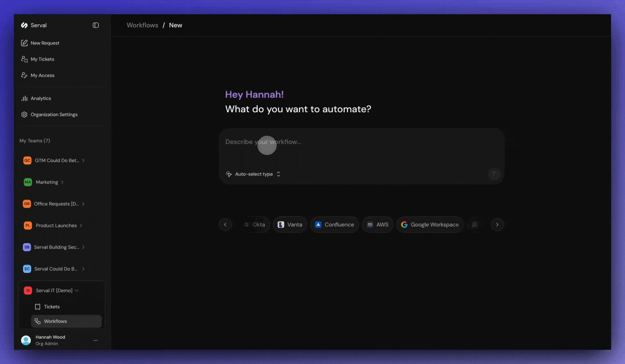Collapse the Serval IT [Demo] section

point(77,290)
